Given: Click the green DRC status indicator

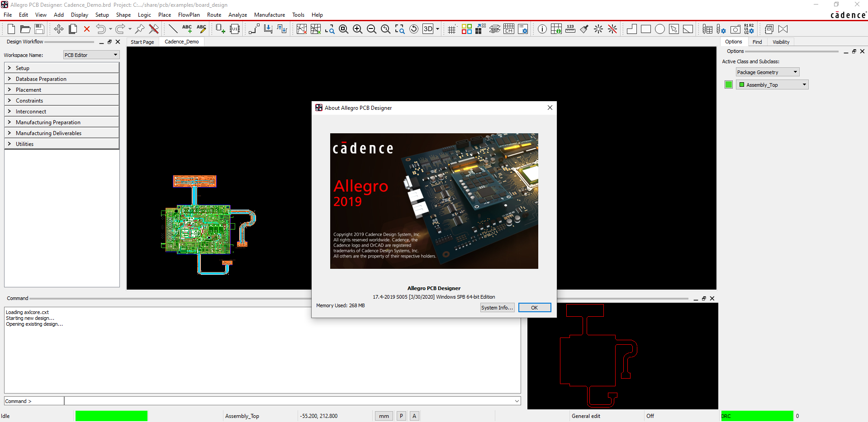Looking at the screenshot, I should (757, 416).
